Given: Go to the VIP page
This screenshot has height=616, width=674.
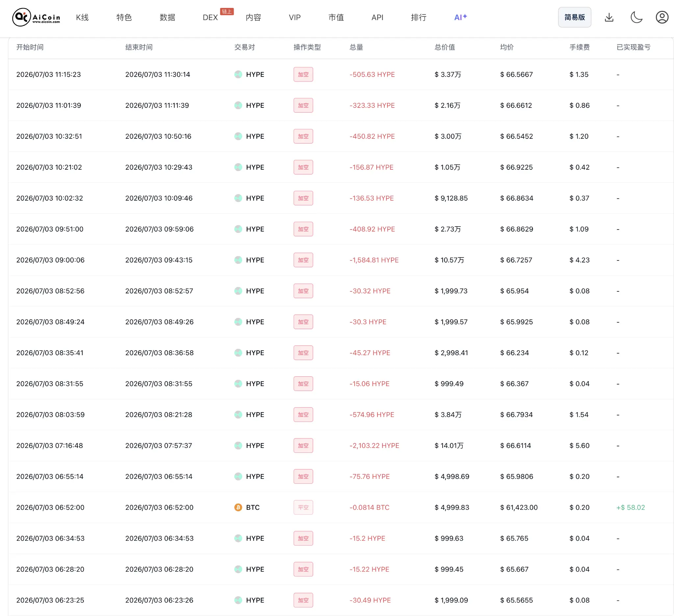Looking at the screenshot, I should click(295, 17).
